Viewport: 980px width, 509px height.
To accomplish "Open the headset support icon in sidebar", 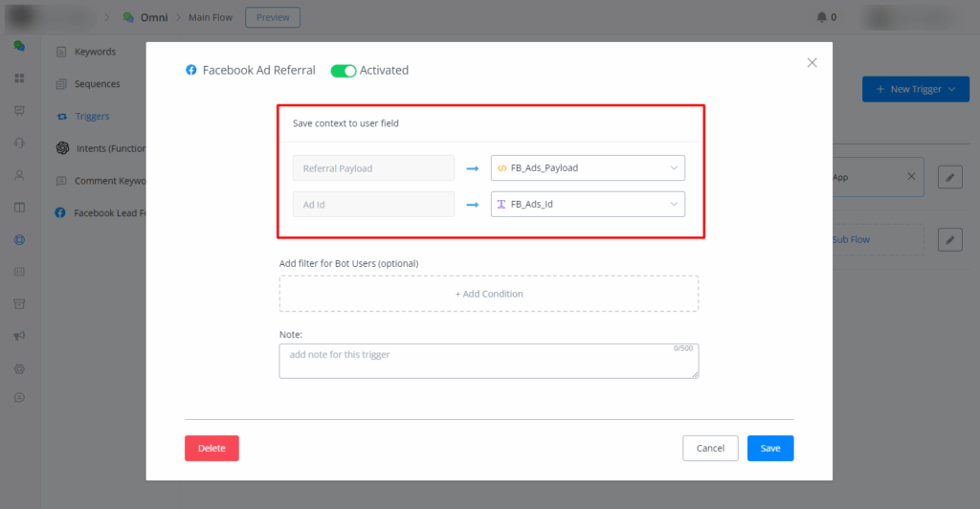I will click(x=19, y=143).
